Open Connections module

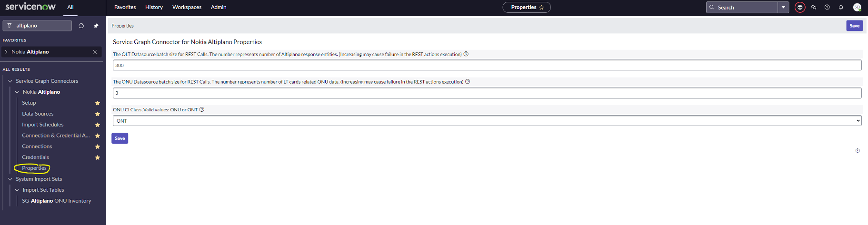click(37, 147)
